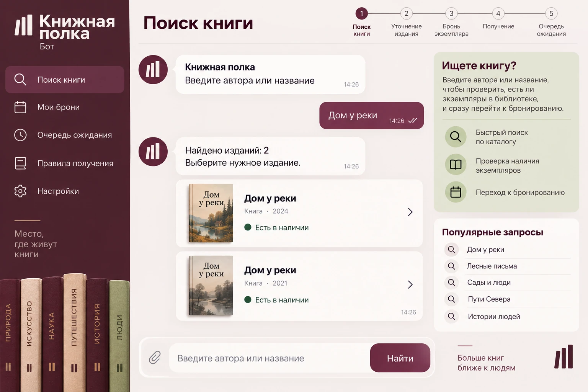The height and width of the screenshot is (392, 588).
Task: Click bot avatar next to Введите автора message
Action: click(153, 70)
